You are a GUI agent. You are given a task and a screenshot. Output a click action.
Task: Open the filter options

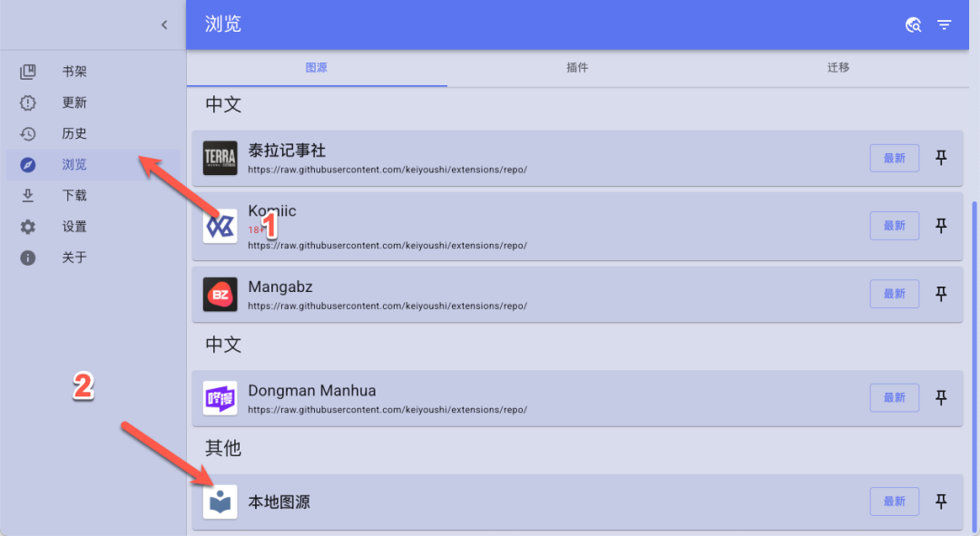point(945,24)
